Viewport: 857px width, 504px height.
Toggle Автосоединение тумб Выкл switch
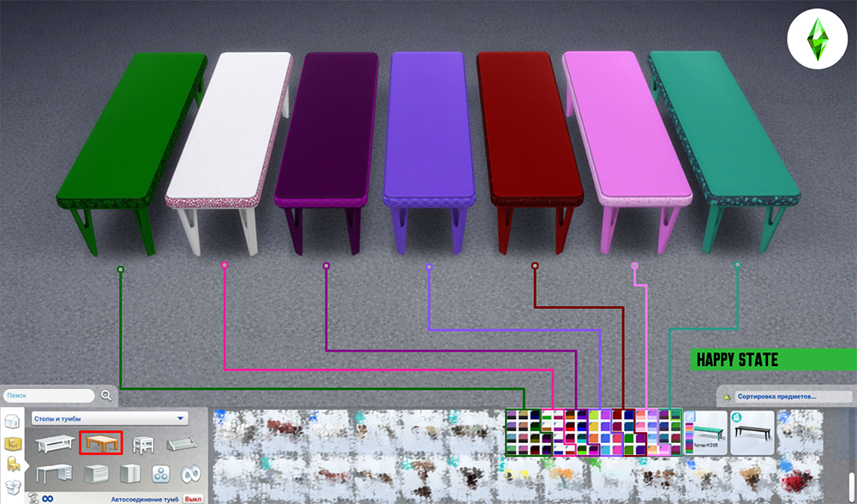(x=192, y=499)
